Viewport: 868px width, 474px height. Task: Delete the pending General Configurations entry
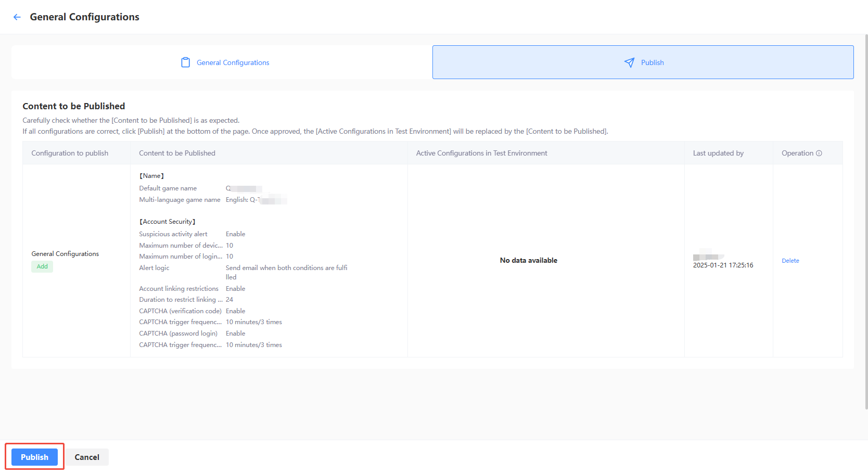[x=790, y=260]
